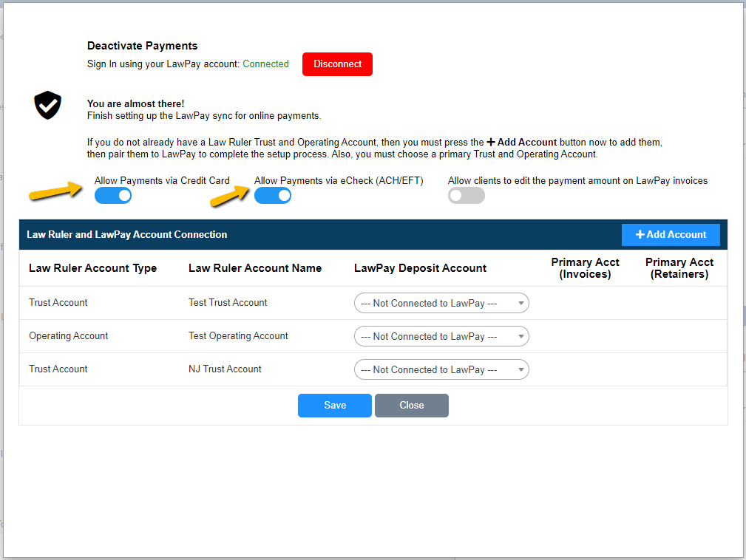Select the NJ Trust Account name cell

click(225, 369)
